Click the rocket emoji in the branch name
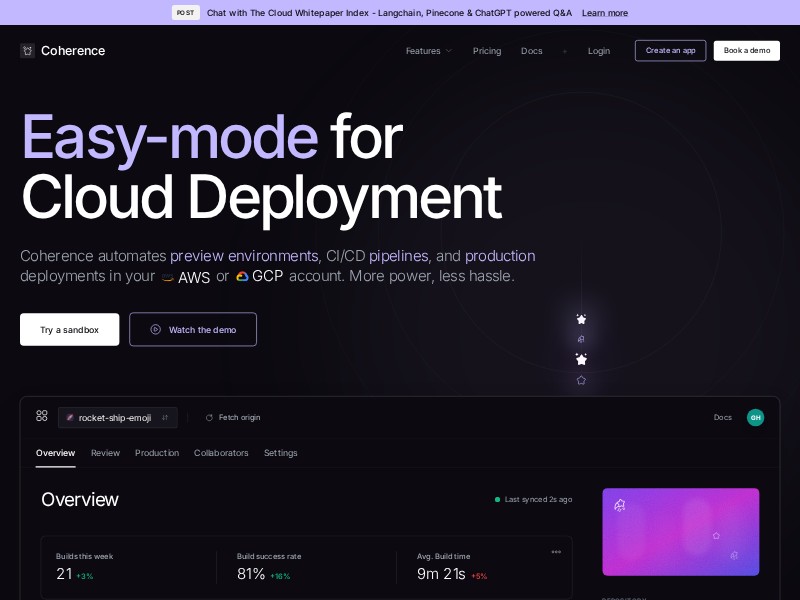 pos(69,418)
